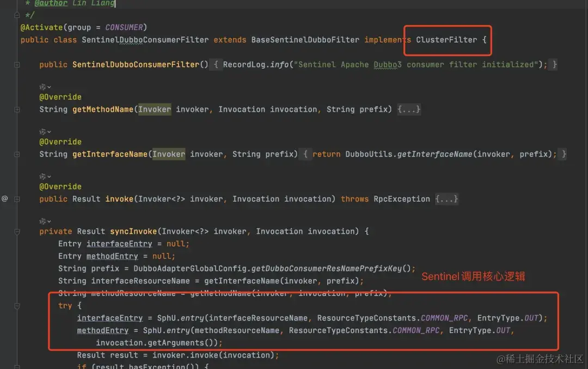Screen dimensions: 588x369
Task: Click interfaceResourceName variable declaration
Action: click(x=140, y=281)
